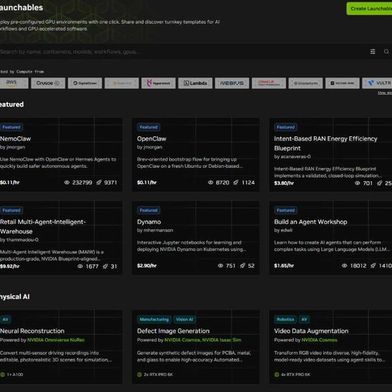Open the Dynamo launchable card

(x=196, y=238)
